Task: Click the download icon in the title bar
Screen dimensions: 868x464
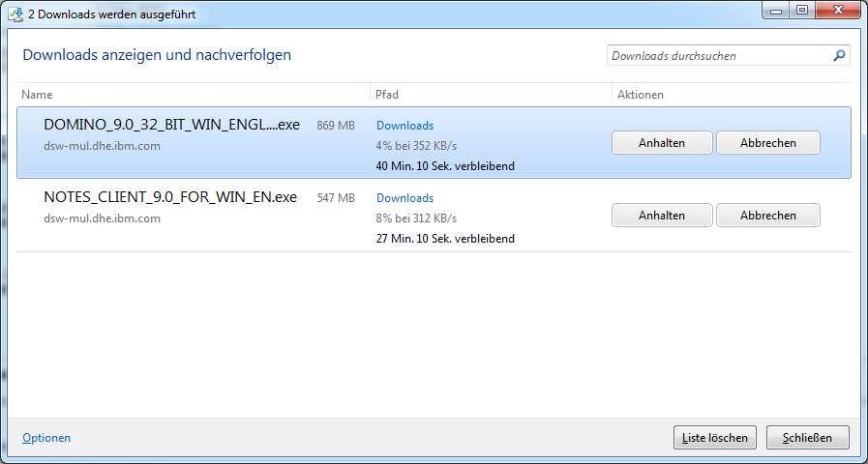Action: coord(15,14)
